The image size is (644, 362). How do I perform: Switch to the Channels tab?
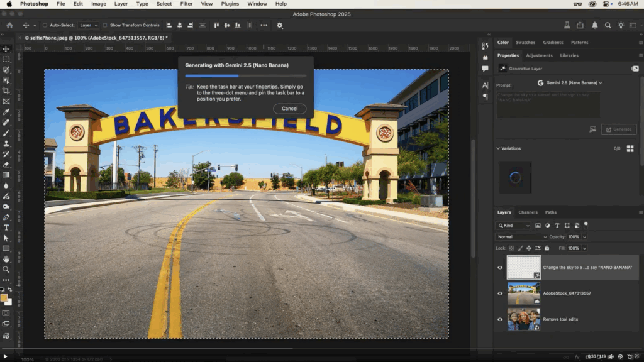pos(528,212)
